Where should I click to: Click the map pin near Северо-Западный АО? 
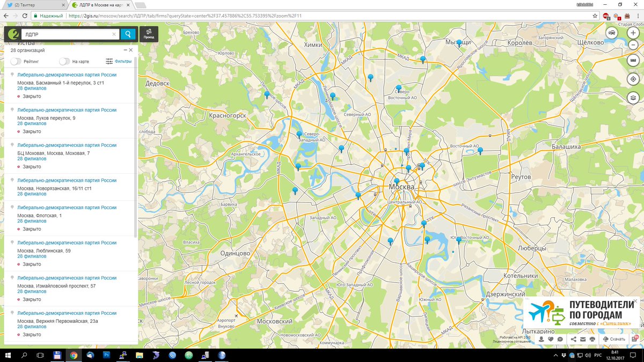coord(299,135)
